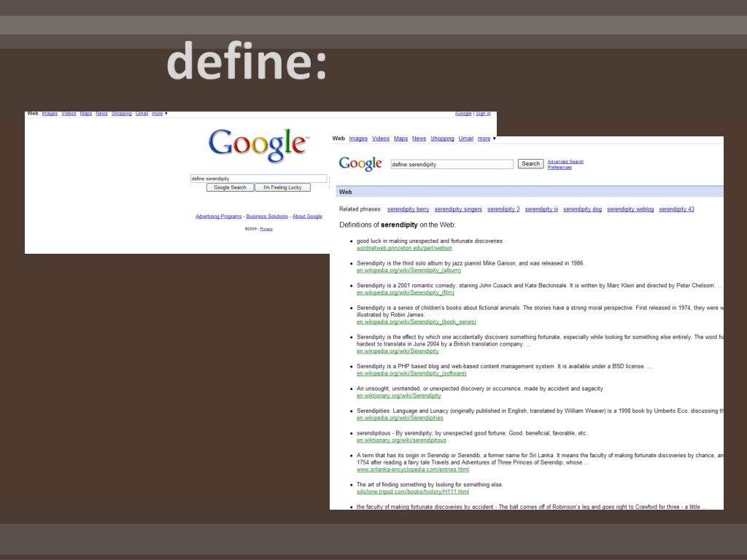Switch to Videos on results page
Image resolution: width=747 pixels, height=560 pixels.
(381, 139)
